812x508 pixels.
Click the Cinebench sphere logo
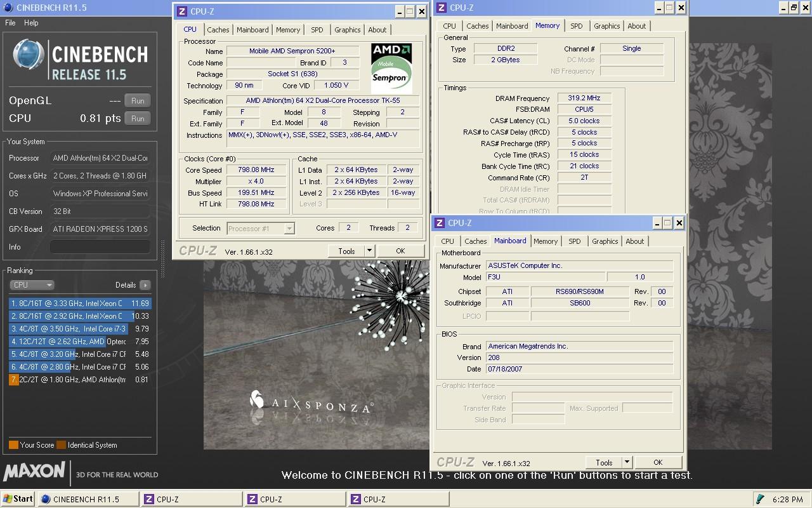tap(29, 55)
